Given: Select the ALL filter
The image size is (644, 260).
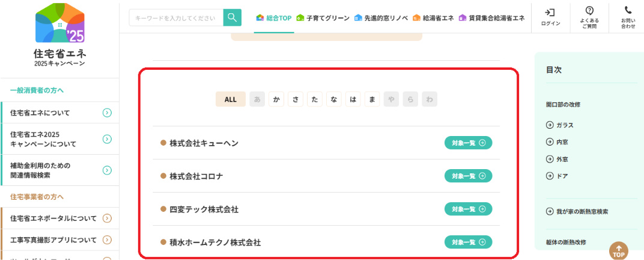Looking at the screenshot, I should click(231, 99).
